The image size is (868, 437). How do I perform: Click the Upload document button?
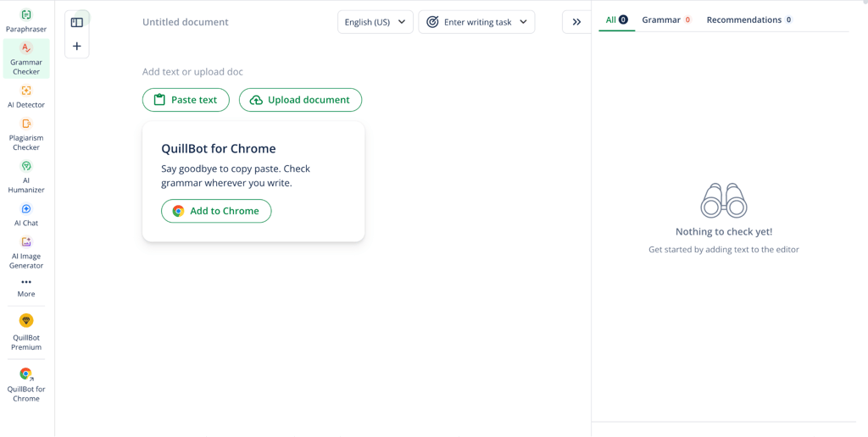pos(301,100)
